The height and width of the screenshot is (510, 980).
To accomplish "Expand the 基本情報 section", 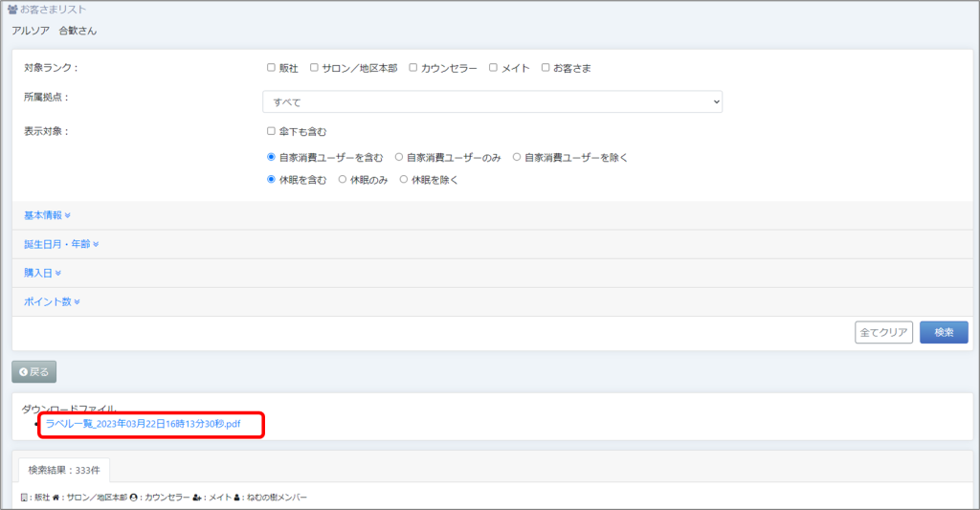I will click(x=47, y=215).
